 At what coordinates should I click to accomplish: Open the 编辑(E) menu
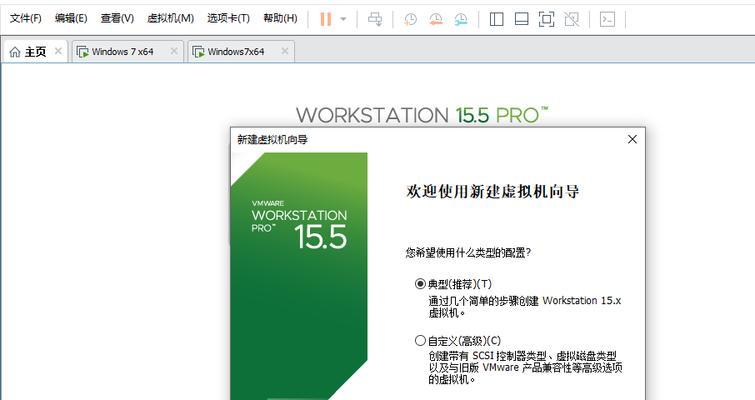pos(71,18)
